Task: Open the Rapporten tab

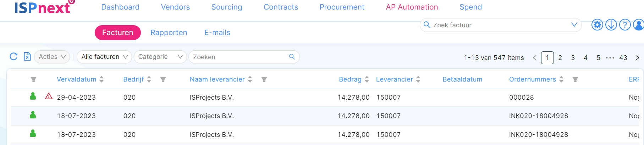Action: [x=169, y=33]
